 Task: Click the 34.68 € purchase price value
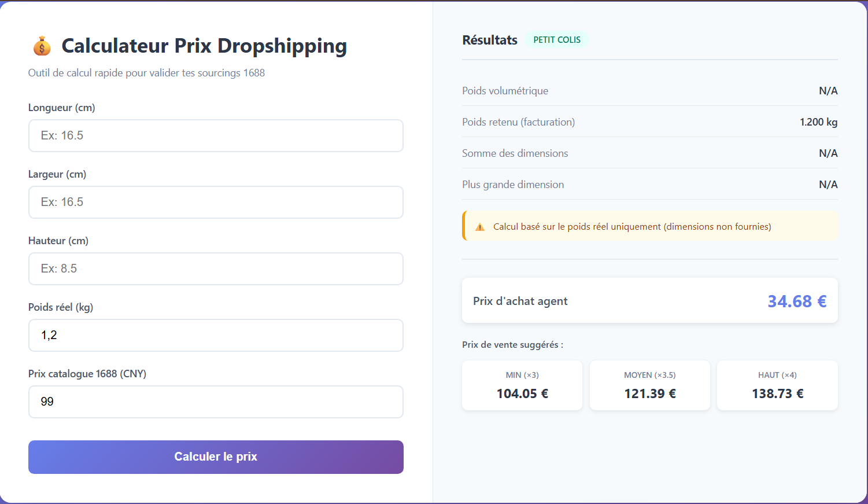(797, 301)
